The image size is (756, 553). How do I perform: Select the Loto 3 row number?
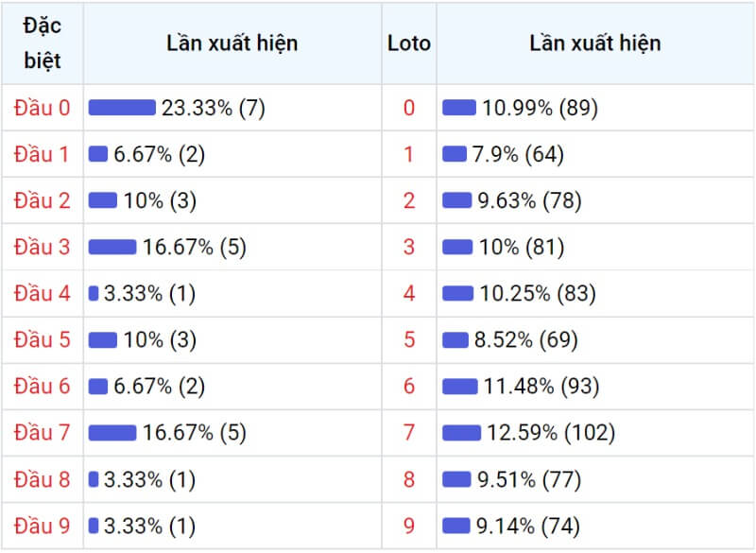pos(409,247)
